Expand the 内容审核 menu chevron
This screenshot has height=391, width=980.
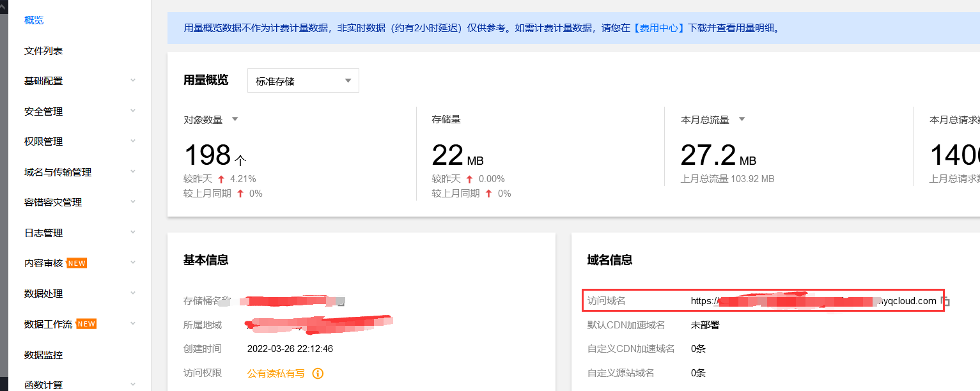133,262
